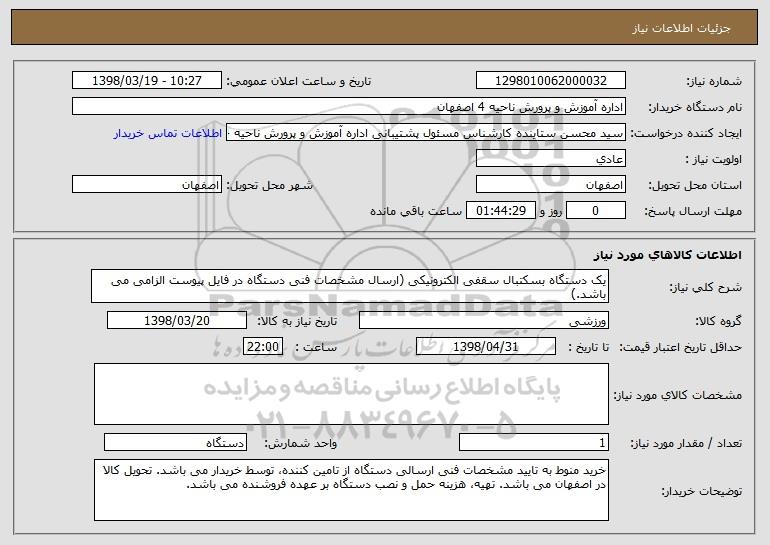Click the label گروه کالا
770x545 pixels.
click(x=718, y=322)
